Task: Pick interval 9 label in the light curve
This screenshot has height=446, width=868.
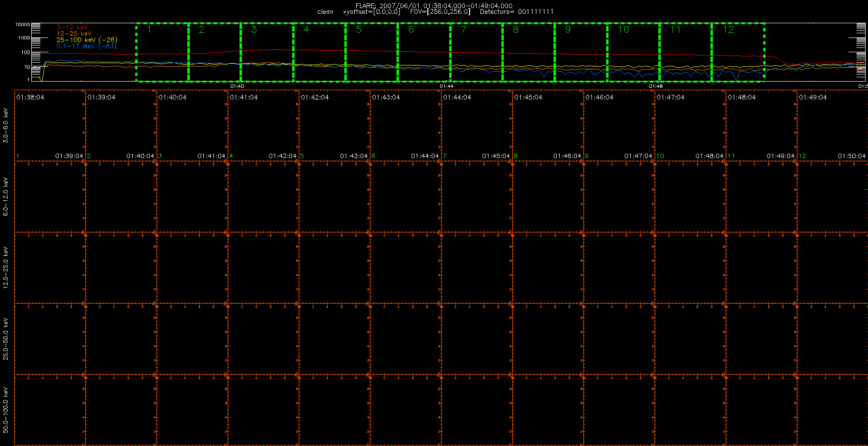Action: click(568, 29)
